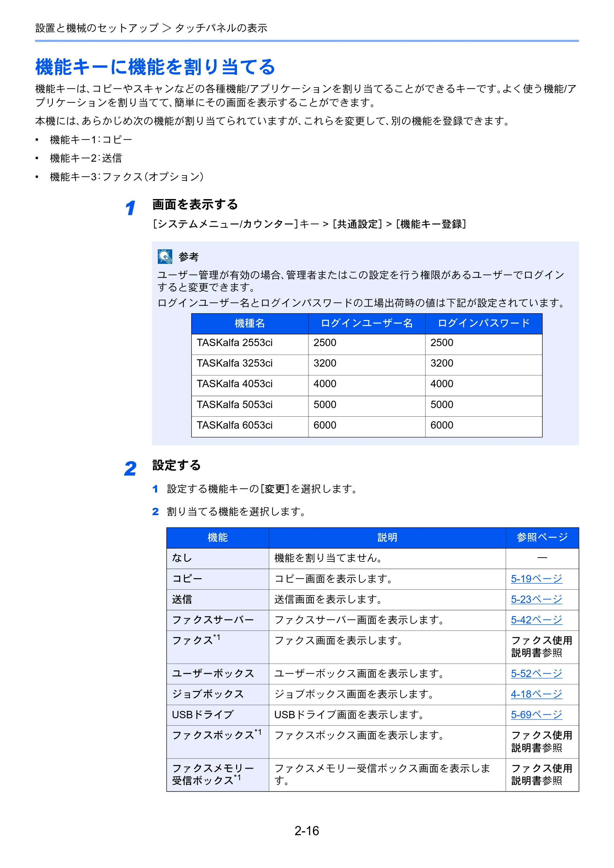Click the text [機能キー登録] in step 1
This screenshot has height=868, width=614.
(x=431, y=224)
